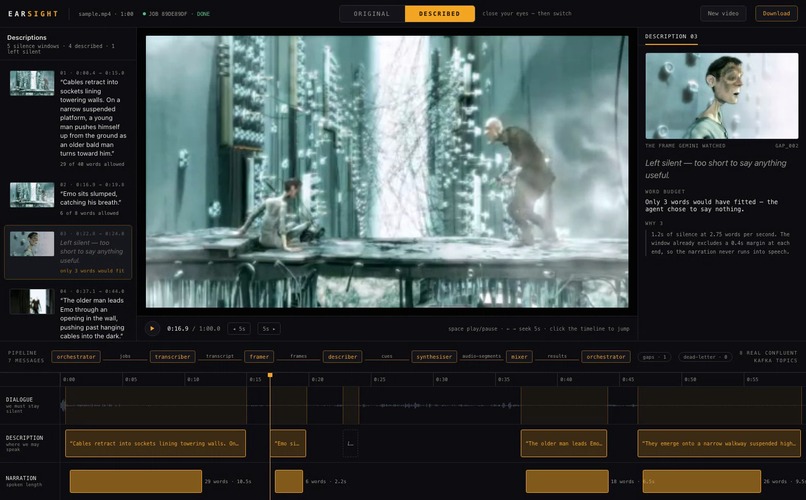Click the audio-segments topic label

pos(481,356)
